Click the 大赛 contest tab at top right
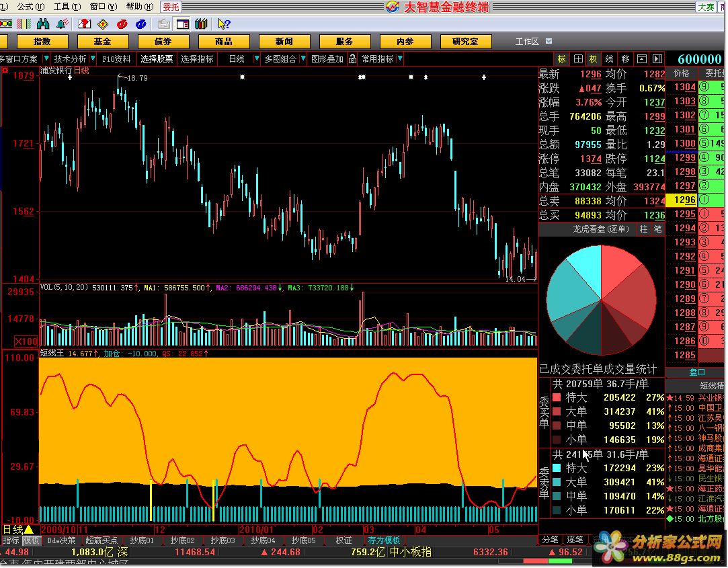This screenshot has width=728, height=568. (x=706, y=7)
